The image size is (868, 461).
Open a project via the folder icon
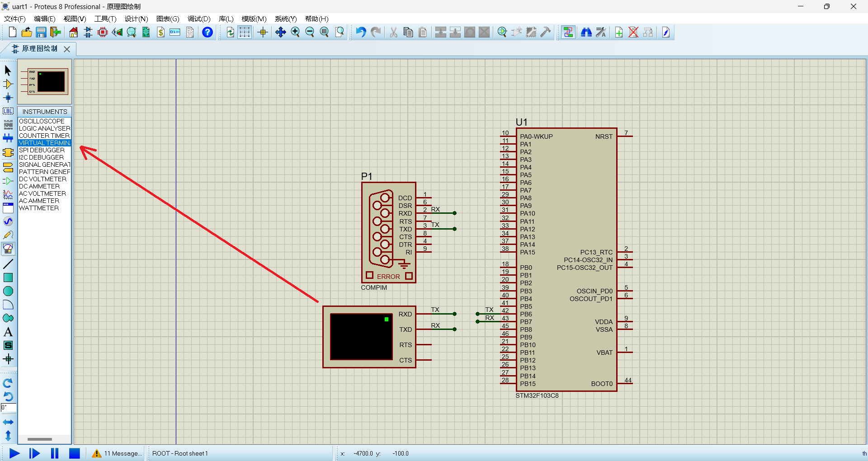tap(27, 32)
